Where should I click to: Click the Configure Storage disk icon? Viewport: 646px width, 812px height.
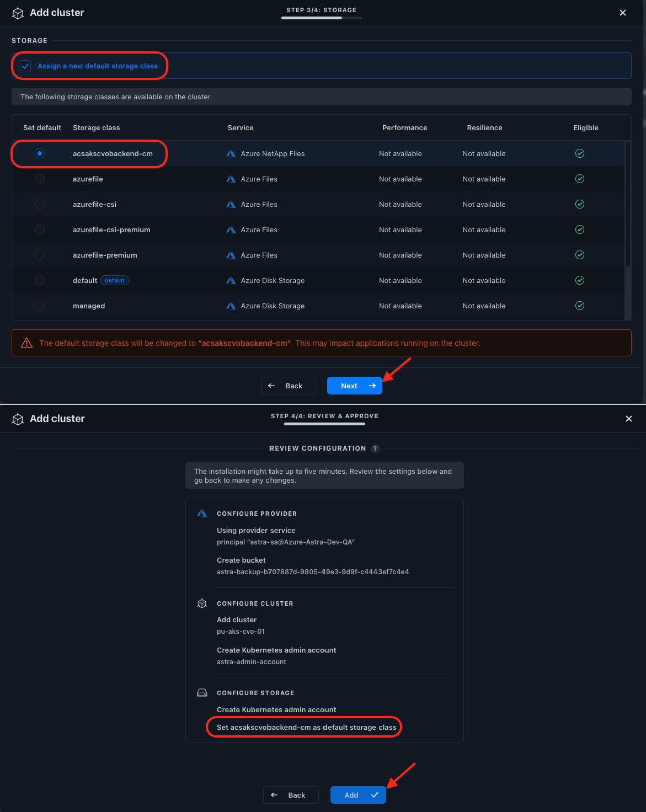tap(202, 693)
